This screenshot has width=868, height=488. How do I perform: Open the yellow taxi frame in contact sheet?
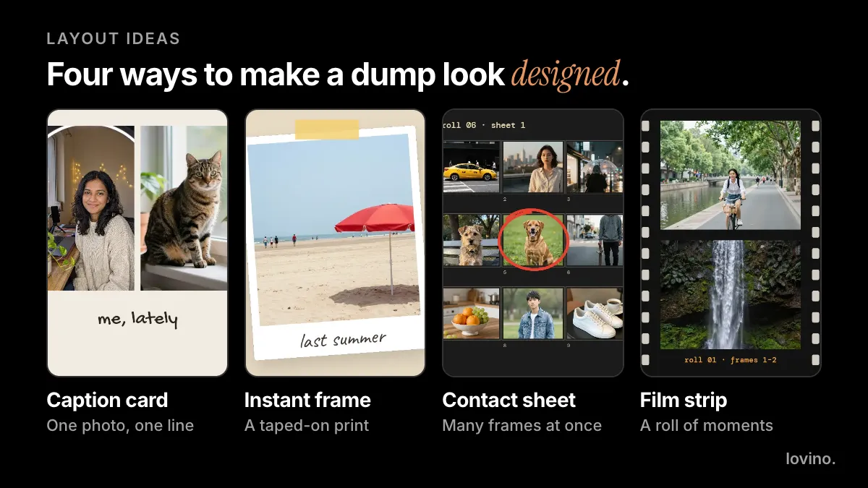tap(471, 168)
